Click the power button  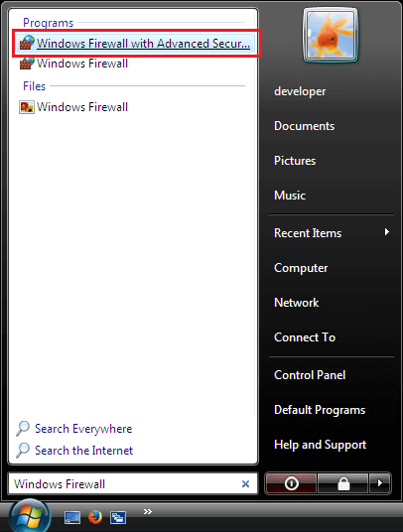(x=292, y=483)
